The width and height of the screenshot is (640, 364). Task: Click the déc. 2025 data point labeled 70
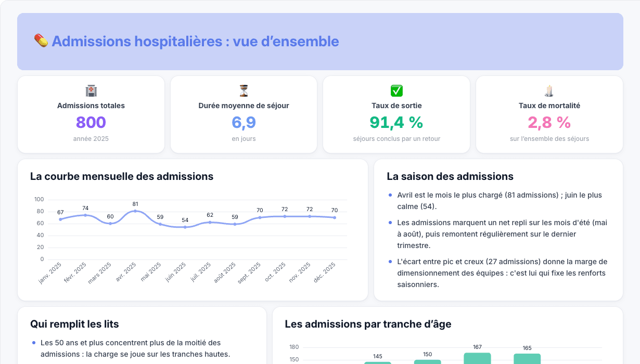(x=335, y=217)
